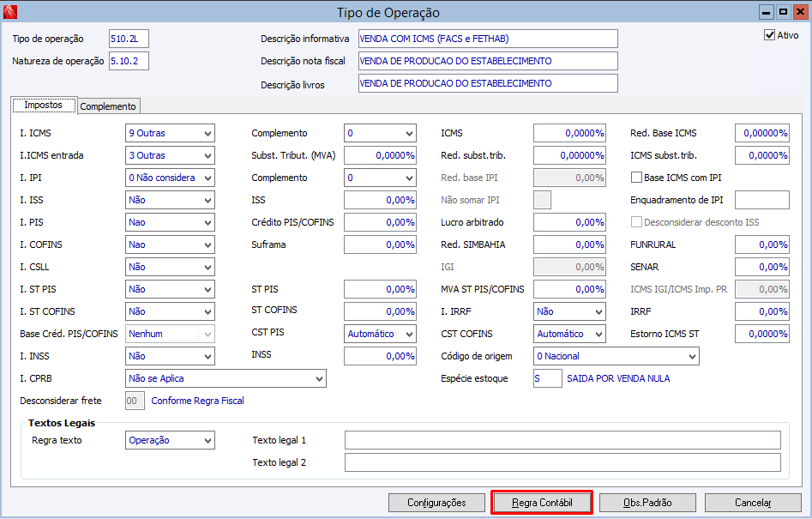The image size is (812, 519).
Task: Click the ICMS subst.trib. field
Action: (x=762, y=155)
